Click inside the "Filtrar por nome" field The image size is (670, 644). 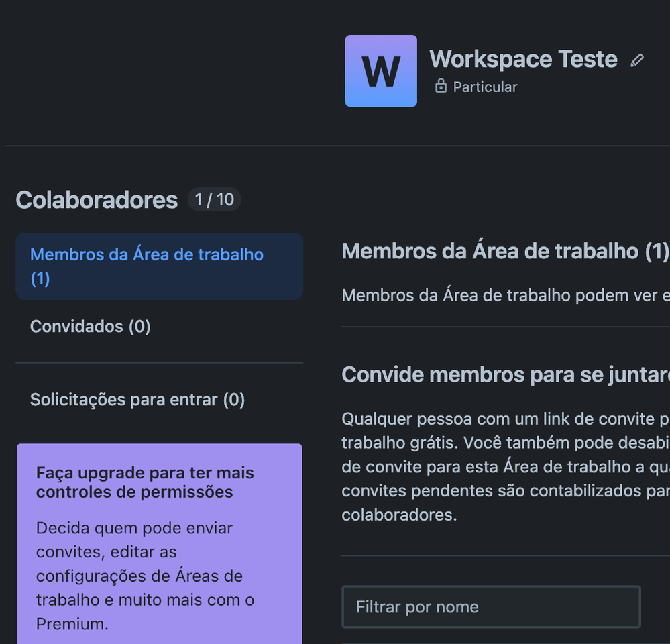[491, 606]
